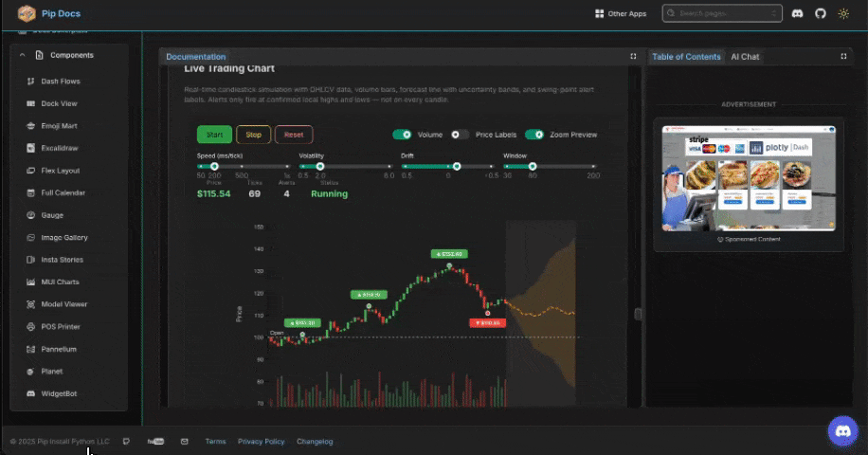868x455 pixels.
Task: Open the Planet page link
Action: (x=51, y=372)
